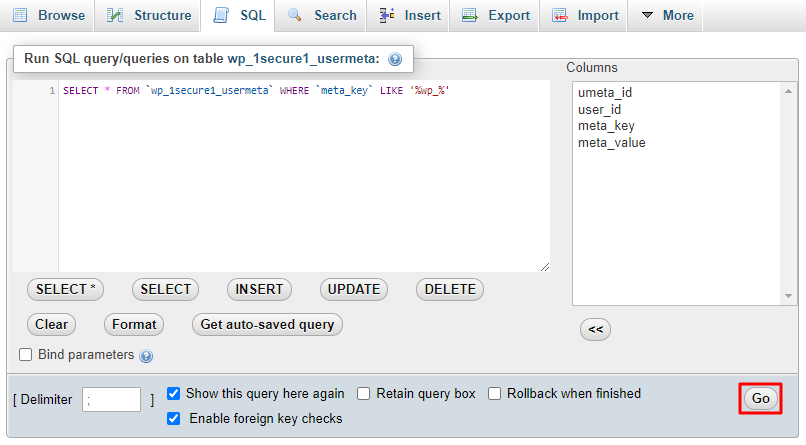The height and width of the screenshot is (445, 806).
Task: Open the Import tab
Action: click(x=584, y=15)
